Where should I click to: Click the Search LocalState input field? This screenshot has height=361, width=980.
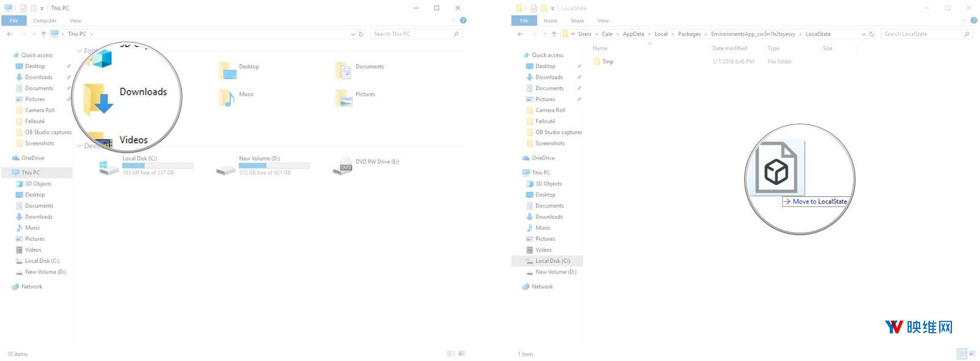[922, 34]
